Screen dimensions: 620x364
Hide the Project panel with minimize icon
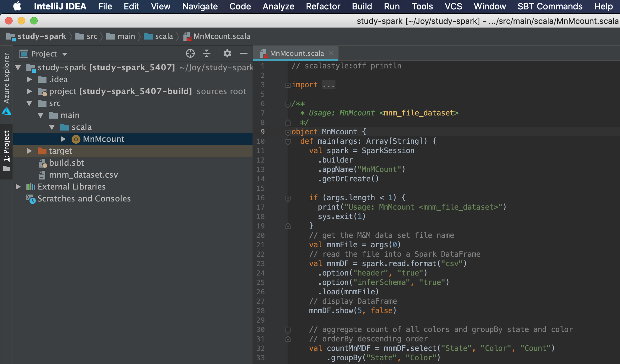(244, 54)
